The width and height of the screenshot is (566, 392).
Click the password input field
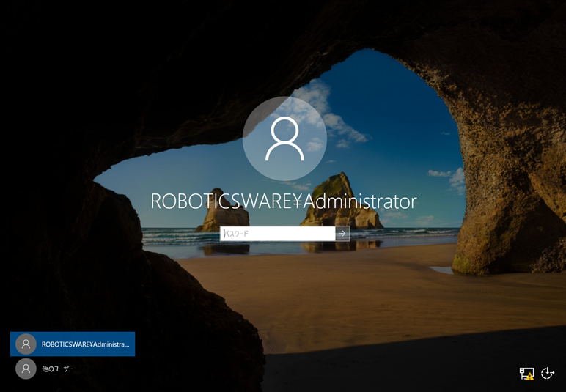tap(278, 234)
